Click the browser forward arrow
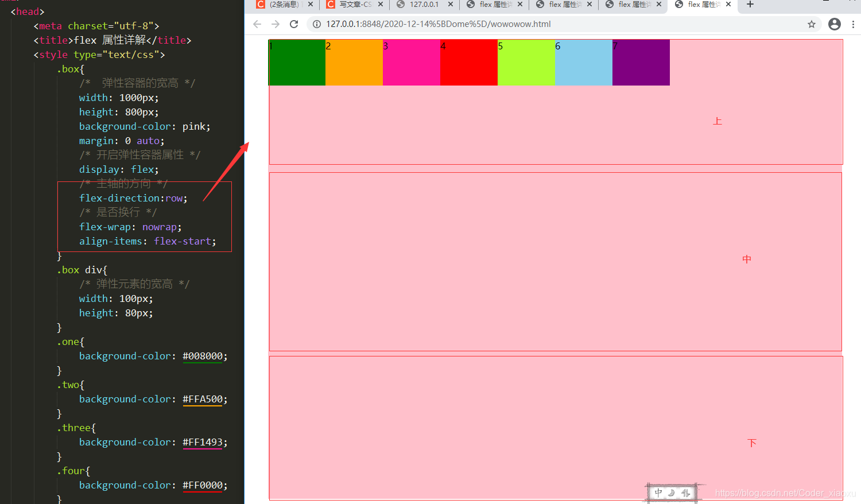Screen dimensions: 861x504 tap(276, 24)
